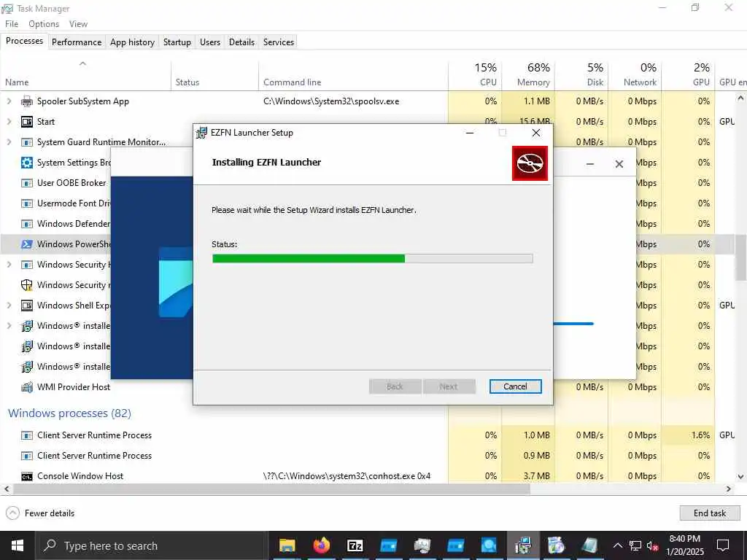Open File Explorer from the taskbar
Image resolution: width=747 pixels, height=560 pixels.
coord(287,545)
